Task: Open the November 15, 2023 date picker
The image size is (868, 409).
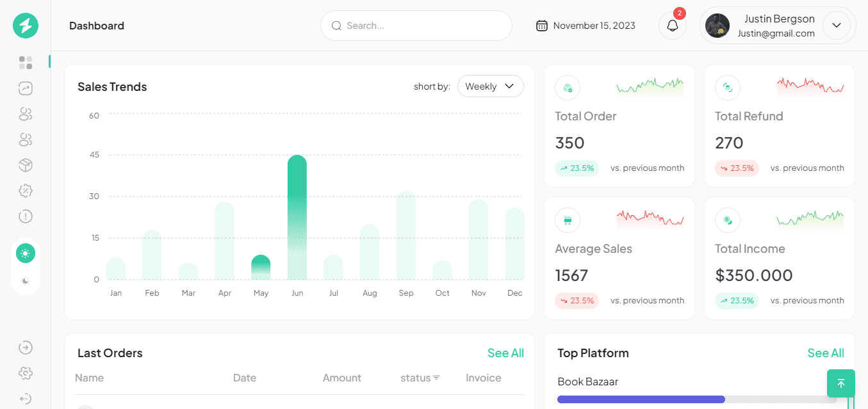Action: (x=585, y=26)
